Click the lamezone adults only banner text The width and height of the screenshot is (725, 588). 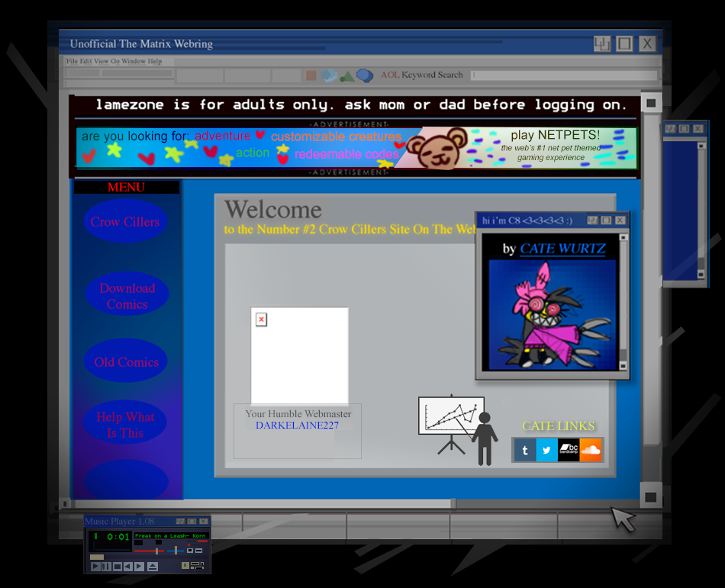[x=361, y=104]
